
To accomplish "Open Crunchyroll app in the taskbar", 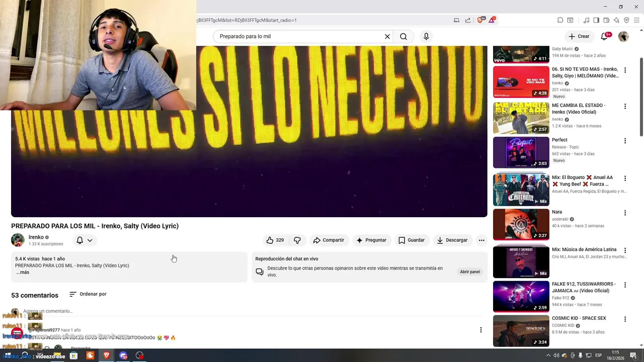I will pos(91,355).
